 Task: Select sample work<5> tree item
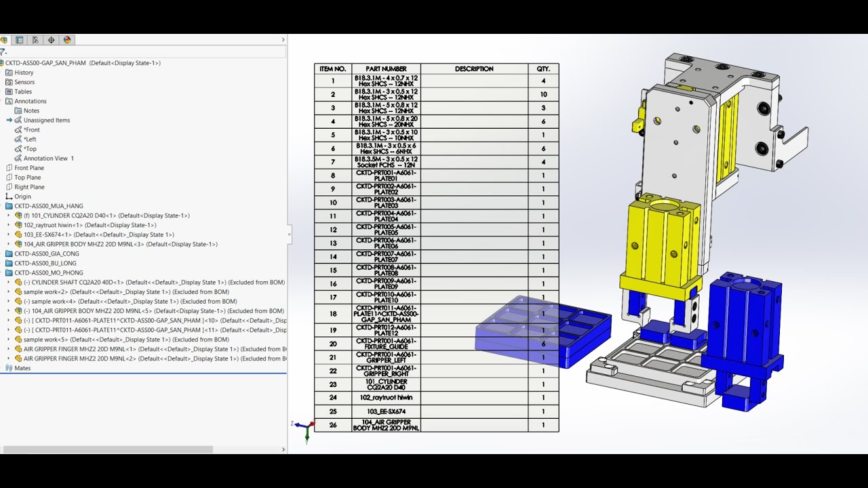coord(121,340)
